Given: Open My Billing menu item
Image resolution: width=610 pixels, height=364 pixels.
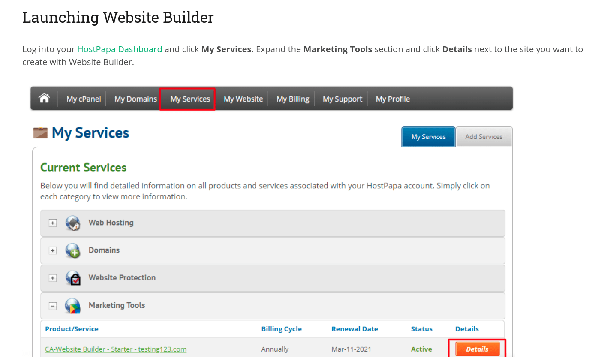Looking at the screenshot, I should click(x=293, y=99).
